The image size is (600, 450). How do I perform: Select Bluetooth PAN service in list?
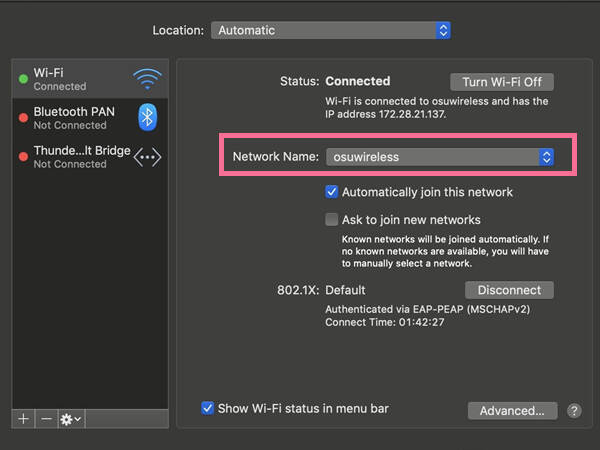pos(90,118)
